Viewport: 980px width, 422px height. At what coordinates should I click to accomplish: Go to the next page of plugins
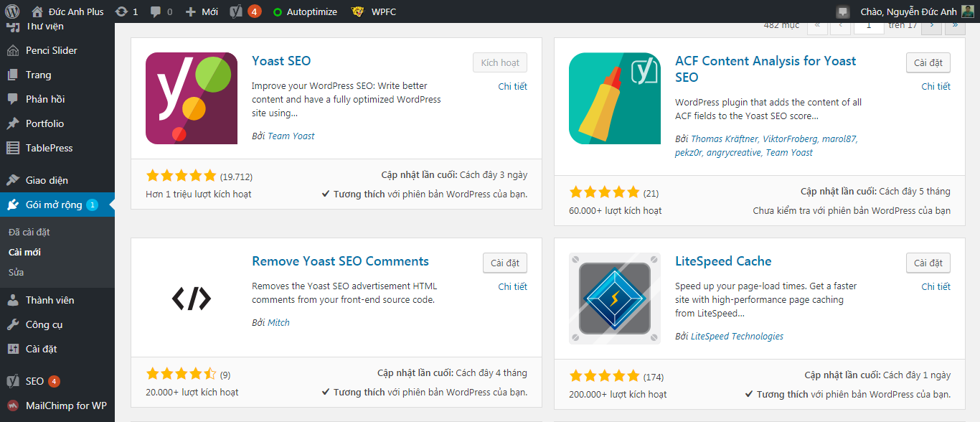(x=931, y=25)
